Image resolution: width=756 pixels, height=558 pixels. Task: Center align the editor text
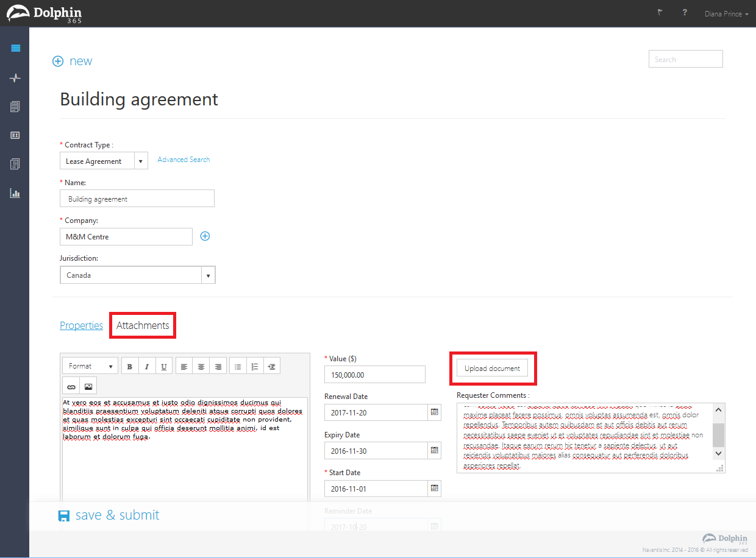pos(201,367)
